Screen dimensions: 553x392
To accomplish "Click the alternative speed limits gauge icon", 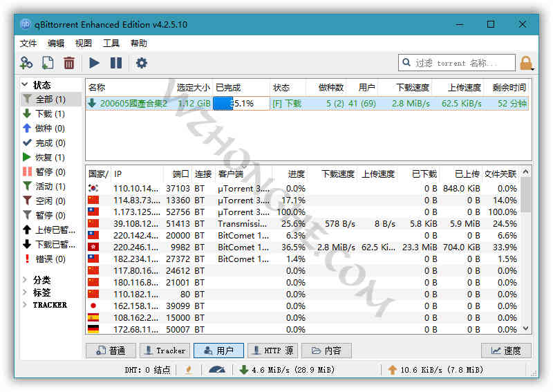I will (x=217, y=370).
